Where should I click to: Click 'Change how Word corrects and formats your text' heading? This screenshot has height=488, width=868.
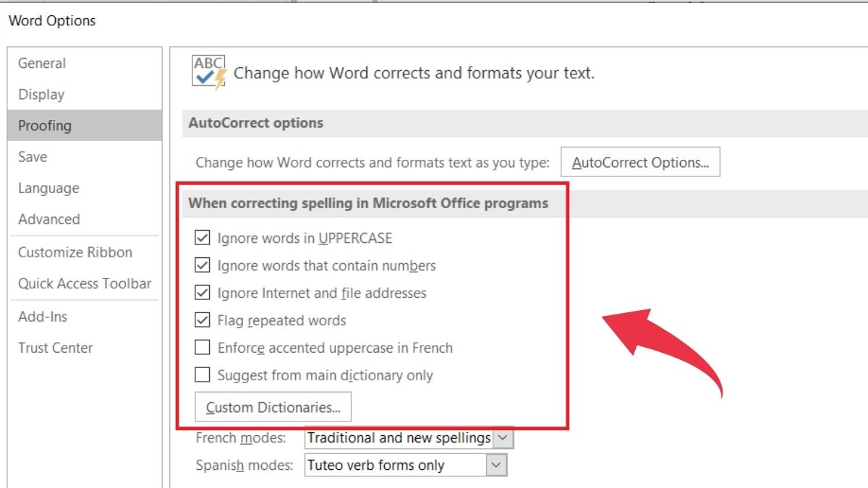tap(414, 73)
